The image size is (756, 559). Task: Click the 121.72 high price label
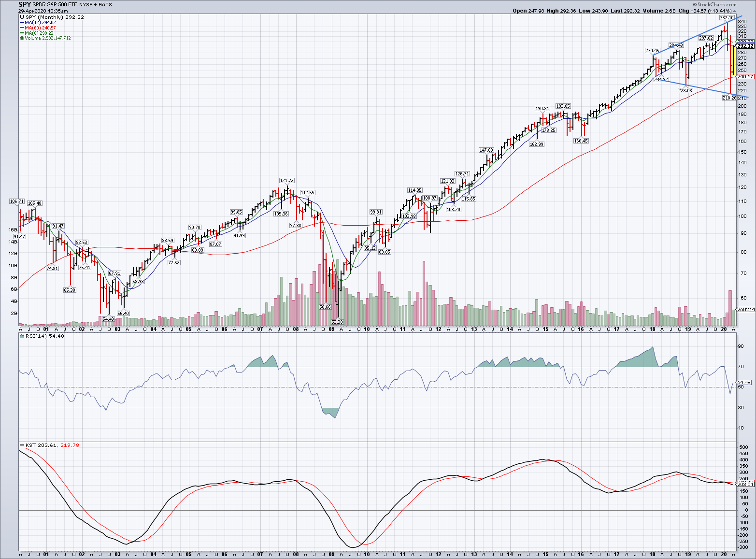coord(286,181)
